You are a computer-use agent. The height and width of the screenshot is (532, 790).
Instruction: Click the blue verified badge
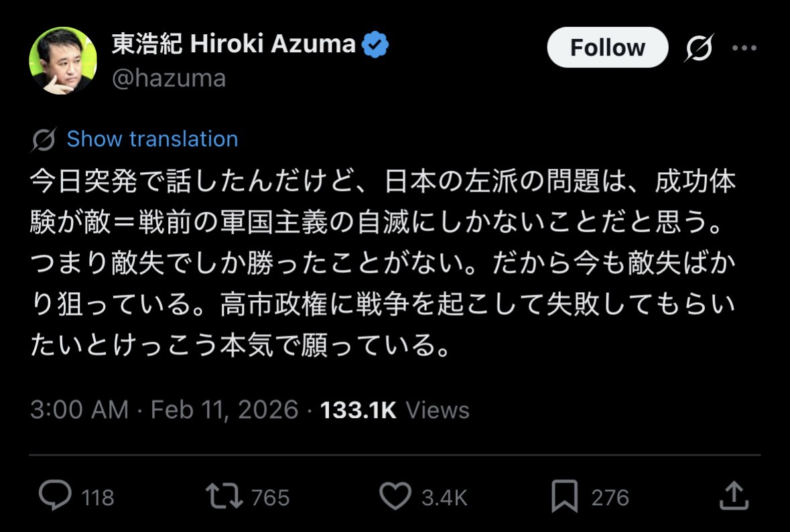375,45
